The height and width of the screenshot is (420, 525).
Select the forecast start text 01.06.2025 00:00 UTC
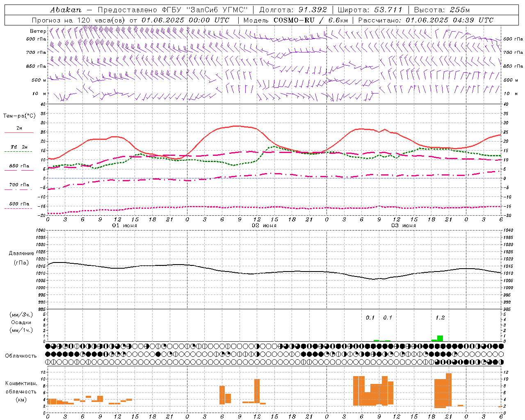point(185,20)
